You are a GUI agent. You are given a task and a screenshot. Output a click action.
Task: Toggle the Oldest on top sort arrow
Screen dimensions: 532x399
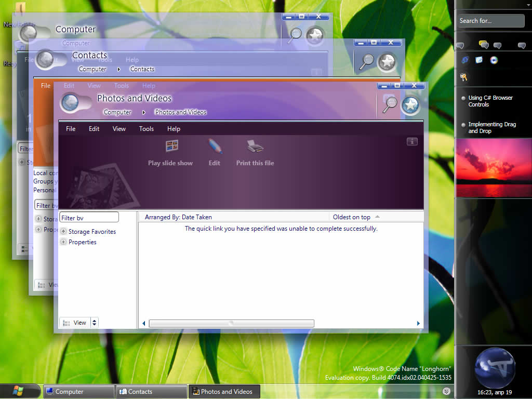(377, 217)
